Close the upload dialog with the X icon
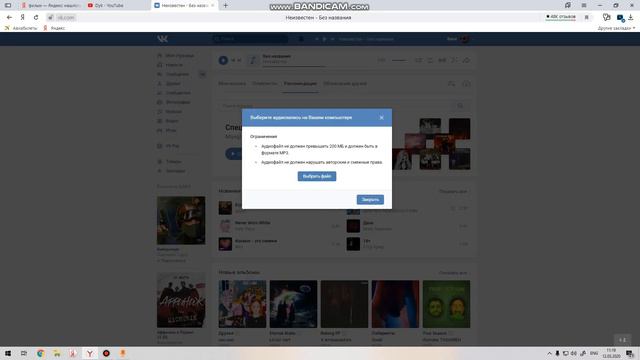 [x=381, y=118]
